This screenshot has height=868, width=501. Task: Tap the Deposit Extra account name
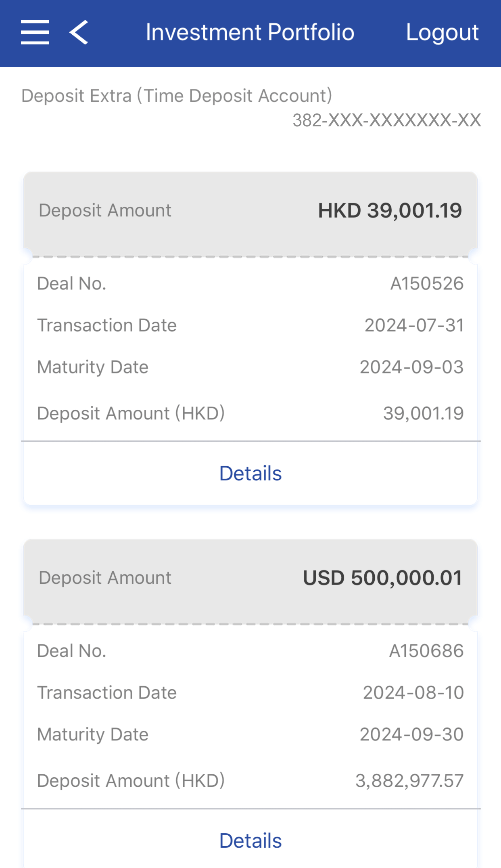pos(177,96)
